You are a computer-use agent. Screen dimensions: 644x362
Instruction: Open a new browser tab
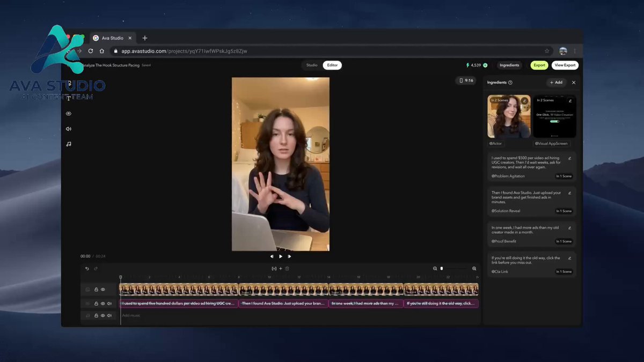click(145, 38)
